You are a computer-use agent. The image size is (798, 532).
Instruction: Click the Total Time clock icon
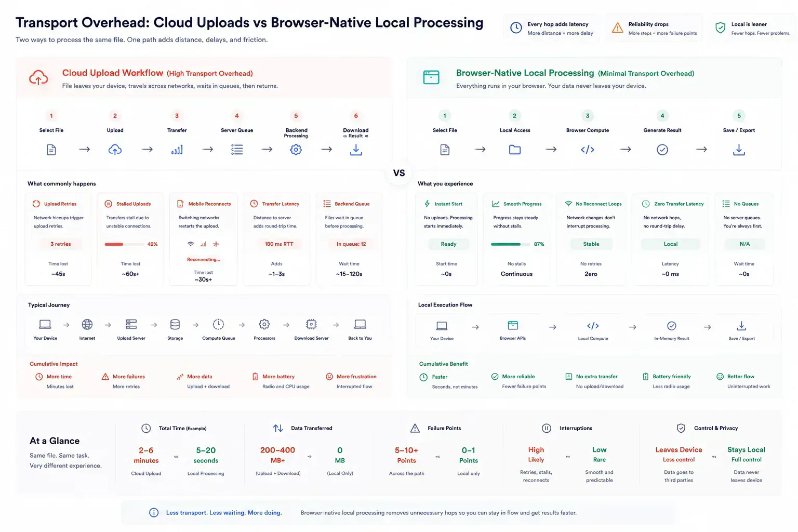(x=146, y=429)
